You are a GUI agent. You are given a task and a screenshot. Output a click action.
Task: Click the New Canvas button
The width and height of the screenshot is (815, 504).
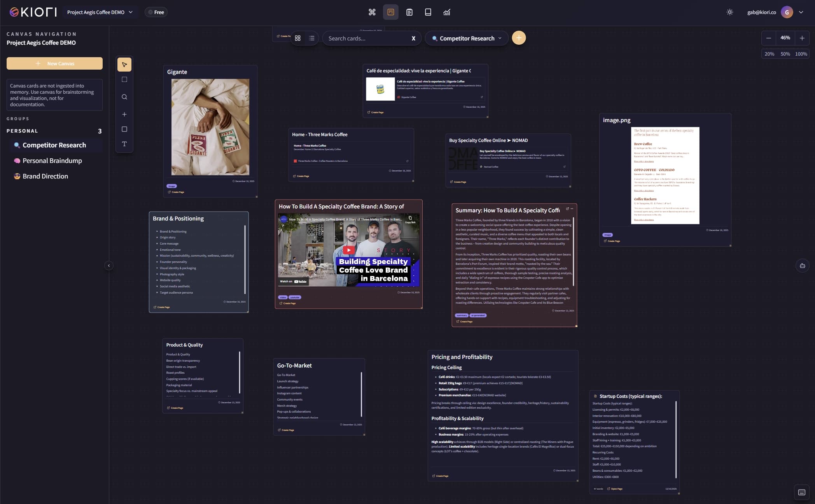click(54, 63)
